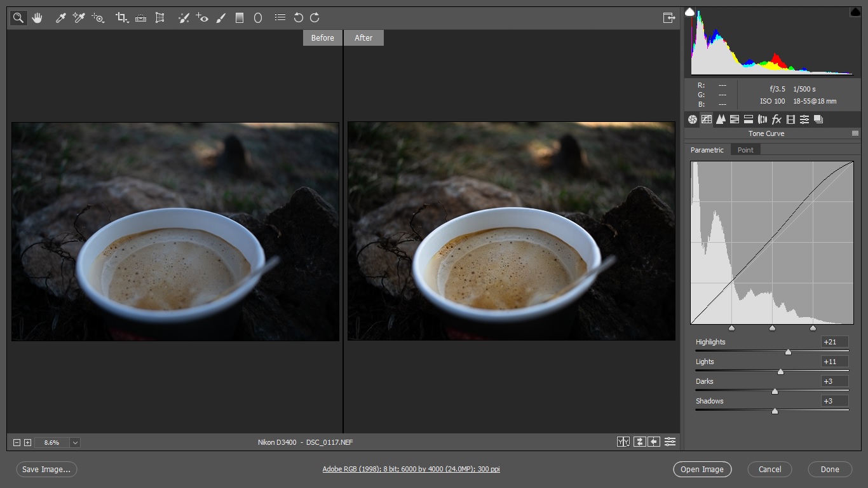
Task: Pick the Radial Filter tool
Action: [258, 18]
